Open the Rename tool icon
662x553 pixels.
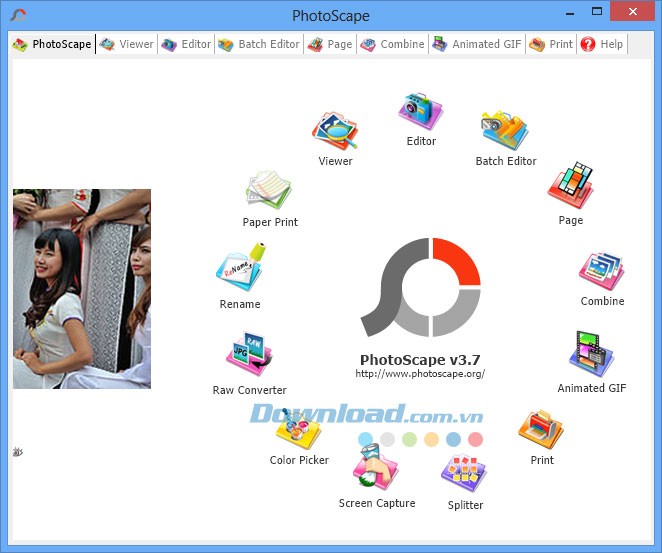click(241, 267)
